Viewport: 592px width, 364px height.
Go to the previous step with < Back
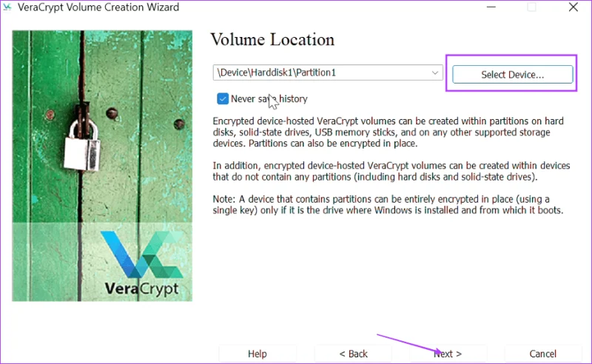point(353,354)
